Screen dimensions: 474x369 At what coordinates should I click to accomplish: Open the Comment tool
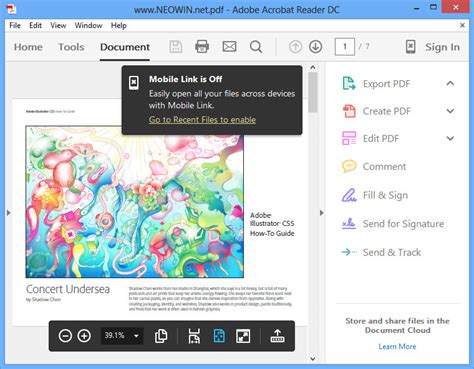(x=374, y=166)
